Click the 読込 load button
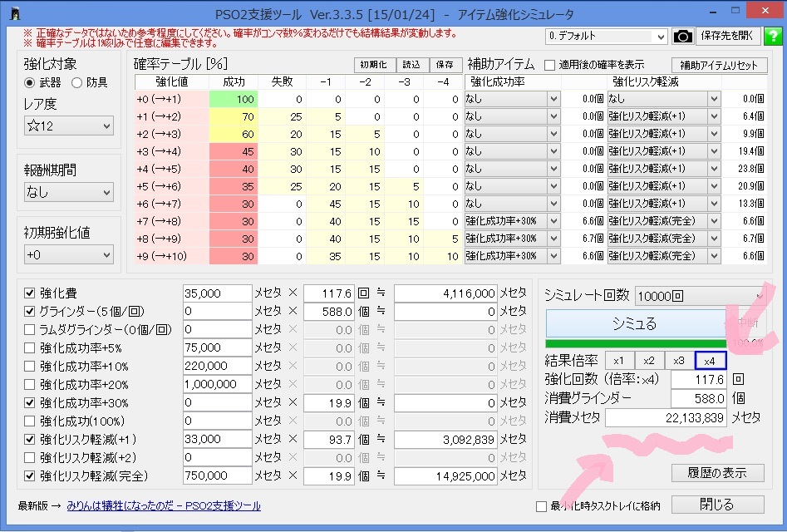 point(411,65)
